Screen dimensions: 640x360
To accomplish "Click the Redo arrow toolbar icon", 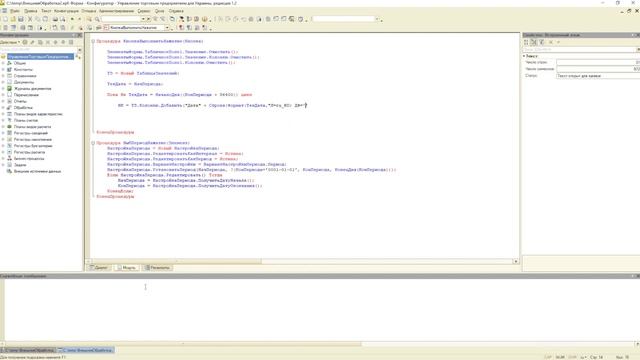I will (79, 19).
